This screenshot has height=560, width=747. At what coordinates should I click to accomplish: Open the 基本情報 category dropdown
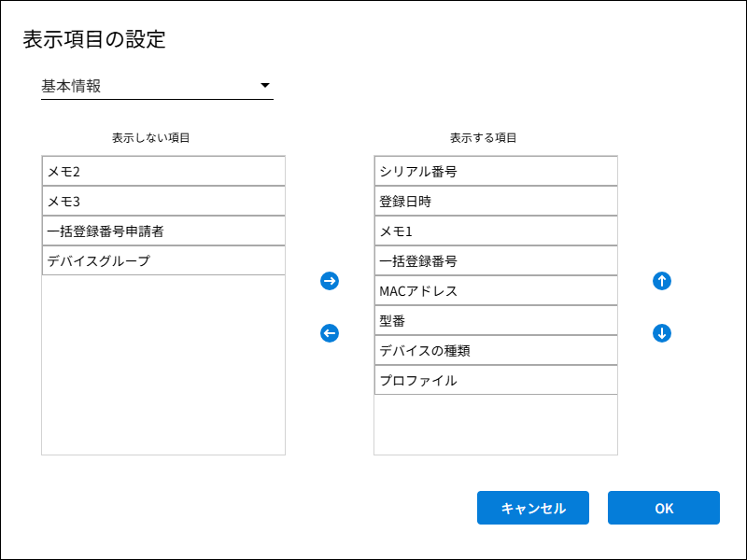click(x=157, y=87)
